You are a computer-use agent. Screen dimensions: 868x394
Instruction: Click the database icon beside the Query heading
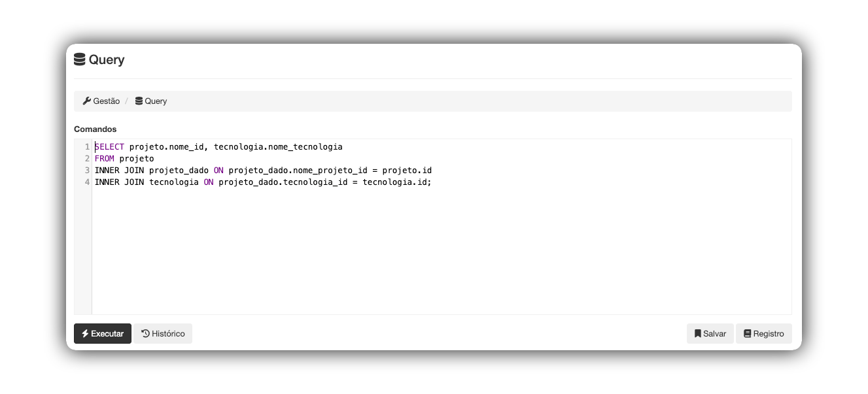(x=79, y=59)
